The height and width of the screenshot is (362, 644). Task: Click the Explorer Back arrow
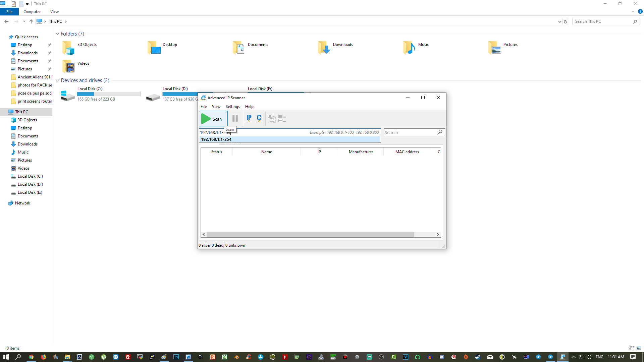pyautogui.click(x=6, y=21)
